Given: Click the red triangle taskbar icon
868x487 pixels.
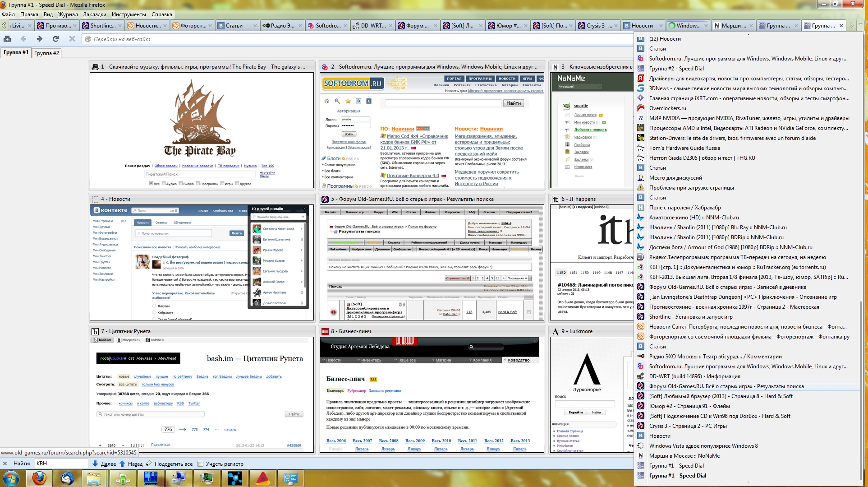Looking at the screenshot, I should 263,478.
